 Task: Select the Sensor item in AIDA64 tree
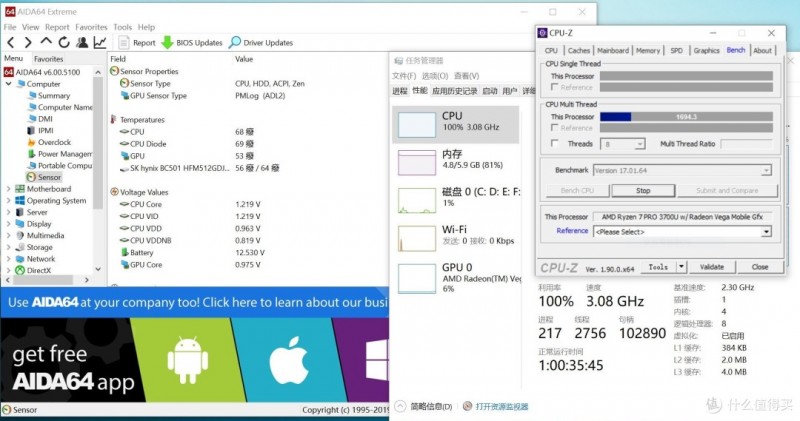tap(44, 177)
